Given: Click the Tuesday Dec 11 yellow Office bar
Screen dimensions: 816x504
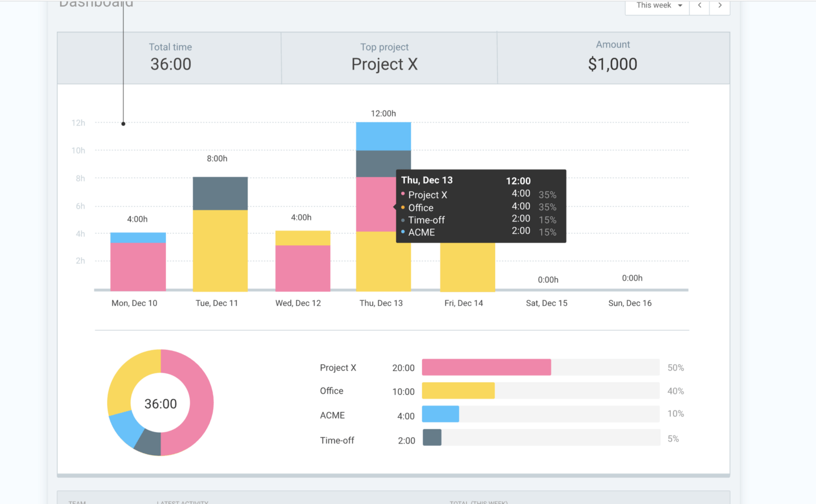Looking at the screenshot, I should (220, 250).
